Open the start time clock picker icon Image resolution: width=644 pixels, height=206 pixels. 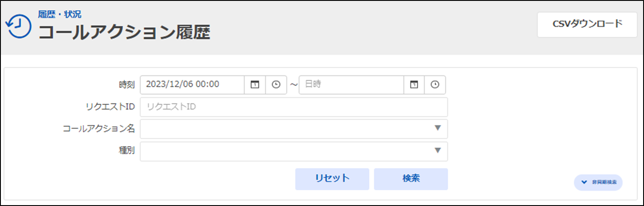276,85
